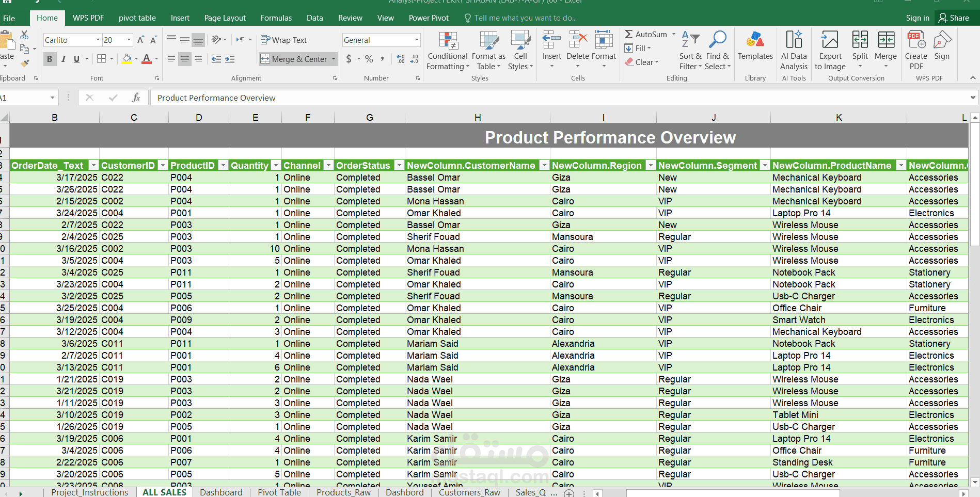Click the Format cells icon
This screenshot has width=980, height=497.
604,39
